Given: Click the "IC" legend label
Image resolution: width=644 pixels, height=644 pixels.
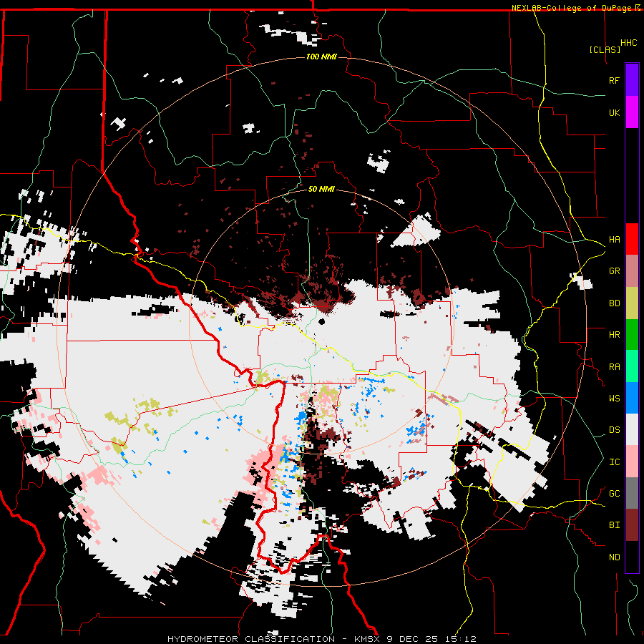Looking at the screenshot, I should coord(614,462).
